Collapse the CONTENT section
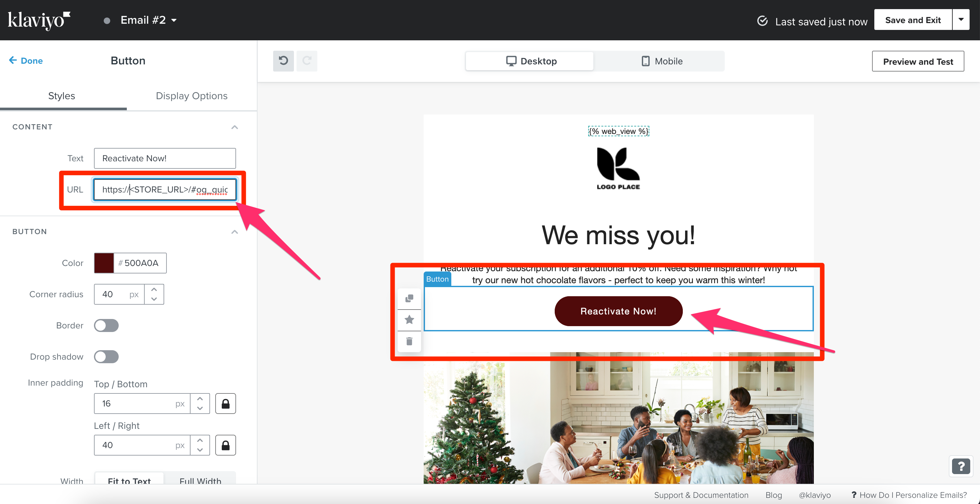Viewport: 980px width, 504px height. 234,127
